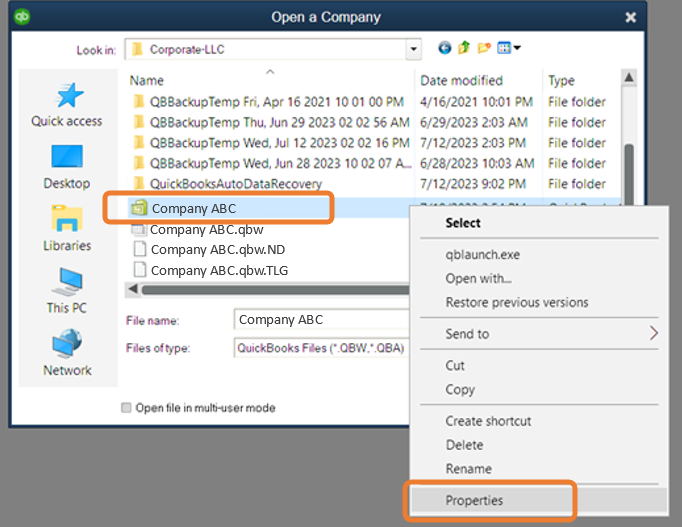682x527 pixels.
Task: Open Libraries in the sidebar
Action: (67, 228)
